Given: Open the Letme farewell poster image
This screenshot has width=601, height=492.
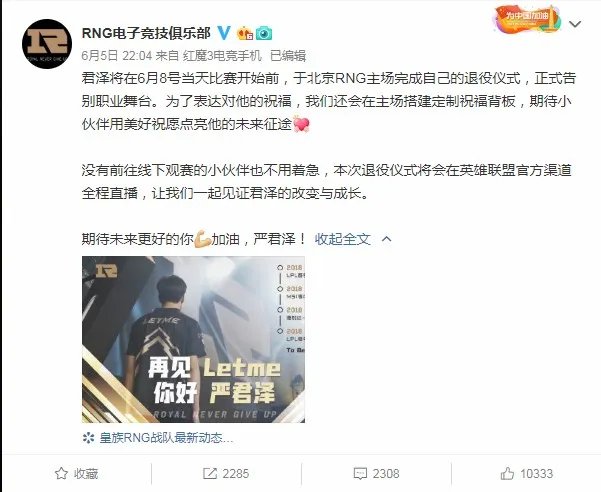Looking at the screenshot, I should (x=193, y=339).
